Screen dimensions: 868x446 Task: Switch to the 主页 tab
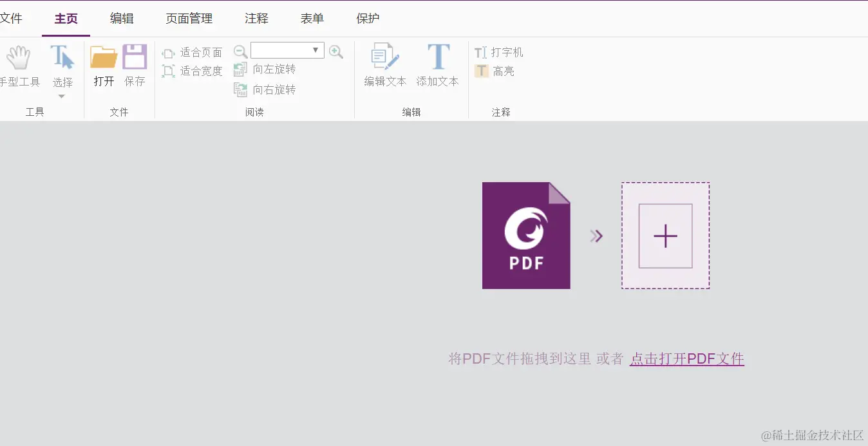66,19
